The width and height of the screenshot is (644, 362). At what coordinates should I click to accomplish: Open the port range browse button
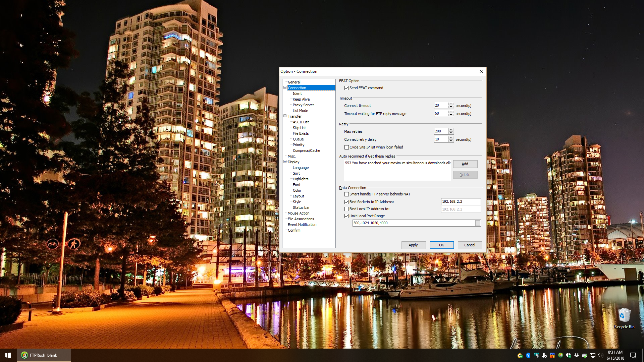tap(478, 223)
